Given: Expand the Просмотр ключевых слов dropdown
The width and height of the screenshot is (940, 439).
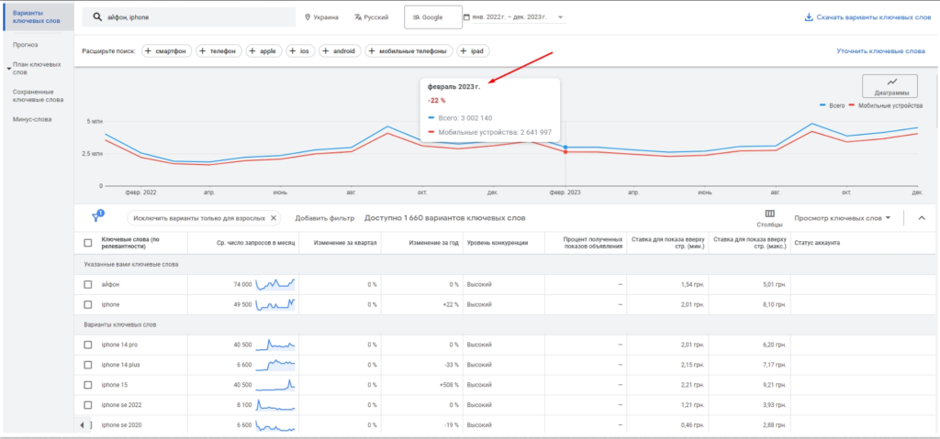Looking at the screenshot, I should pyautogui.click(x=842, y=217).
